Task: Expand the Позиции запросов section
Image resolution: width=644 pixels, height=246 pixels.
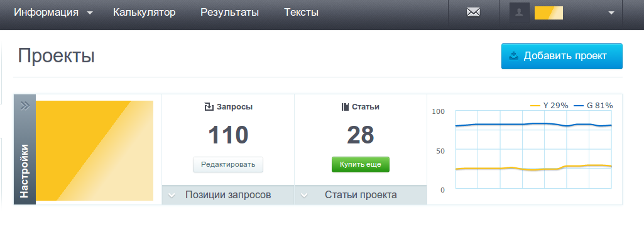Action: pyautogui.click(x=228, y=195)
